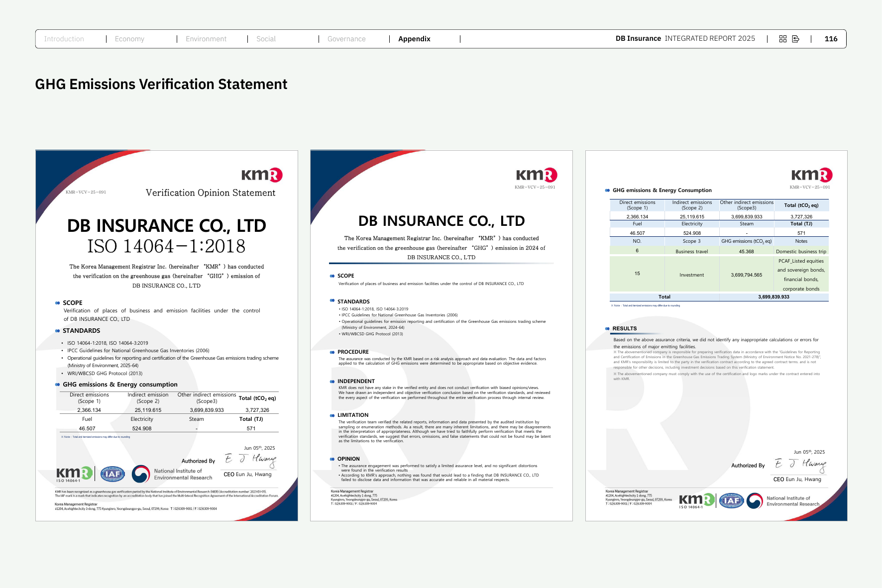The width and height of the screenshot is (882, 588).
Task: Open the middle certificate page with PROCEDURE section
Action: (x=441, y=336)
